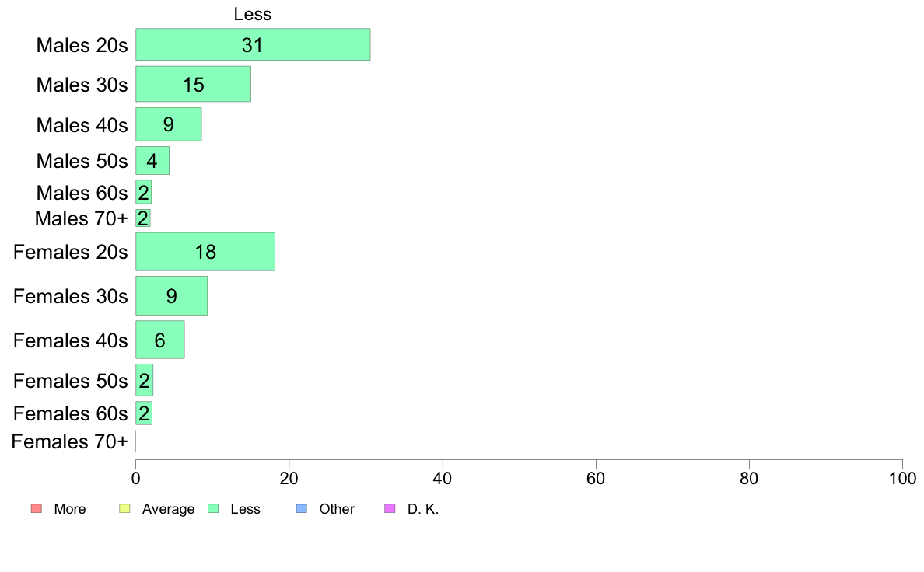The image size is (924, 572).
Task: Click the Males 50s bar
Action: click(x=152, y=161)
